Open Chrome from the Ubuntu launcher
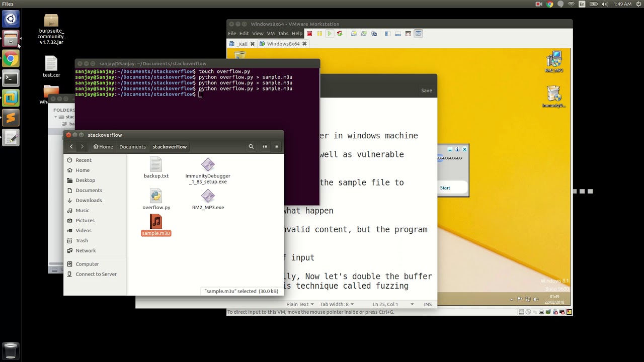 11,59
